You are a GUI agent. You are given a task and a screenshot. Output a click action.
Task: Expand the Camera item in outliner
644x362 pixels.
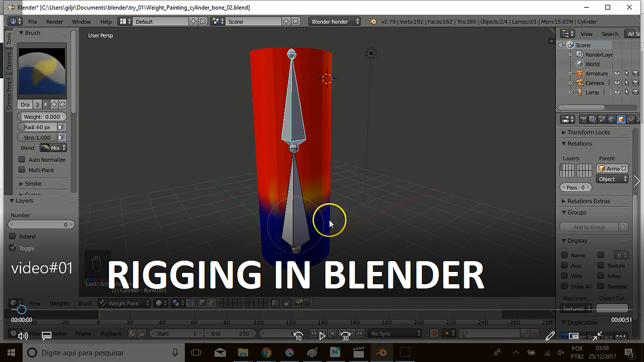tap(570, 83)
